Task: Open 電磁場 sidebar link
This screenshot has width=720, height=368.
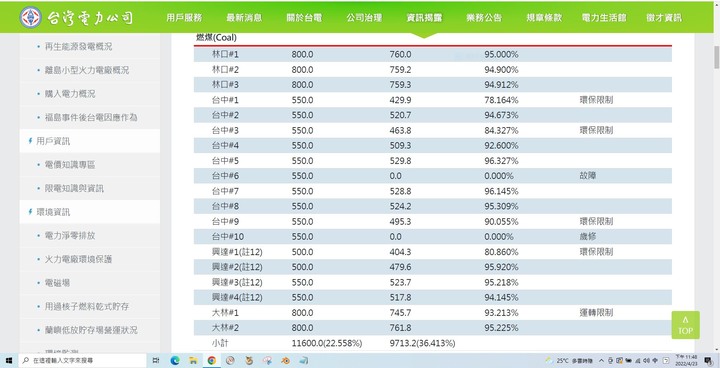Action: [x=57, y=283]
